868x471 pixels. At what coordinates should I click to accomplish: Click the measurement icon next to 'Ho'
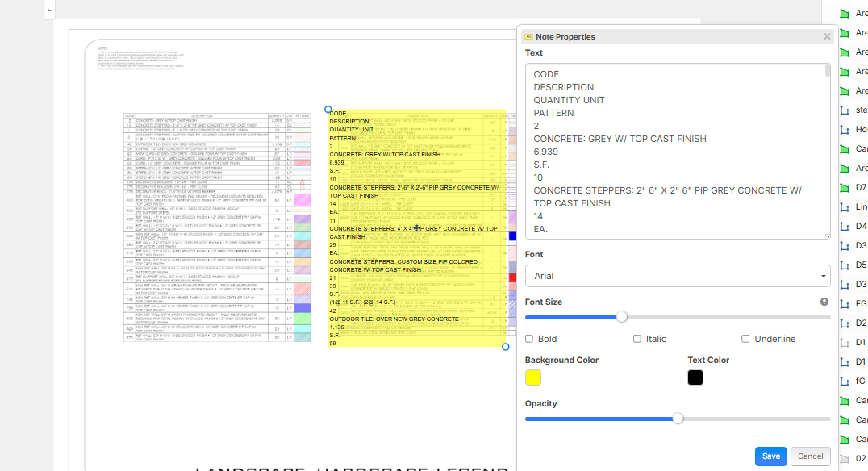pos(845,130)
